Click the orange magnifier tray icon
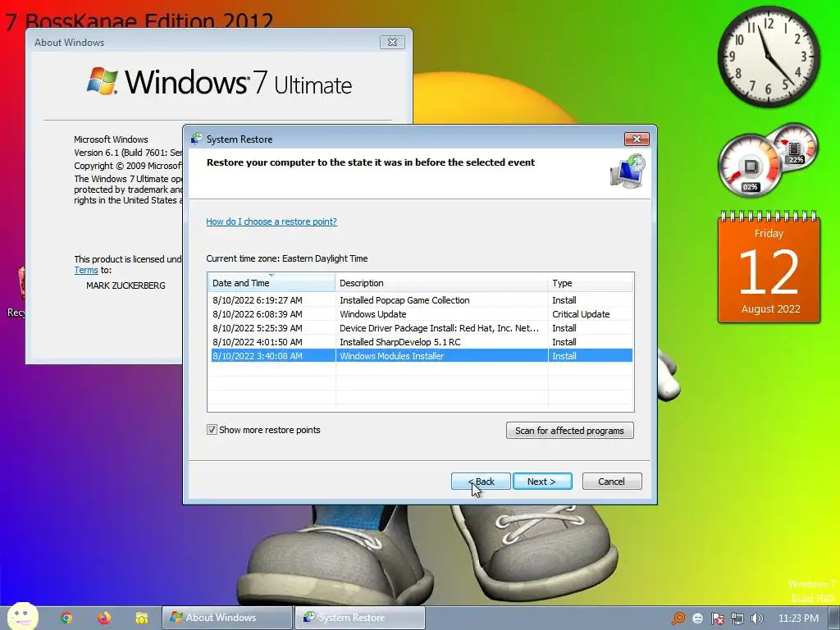The width and height of the screenshot is (840, 630). (x=678, y=619)
